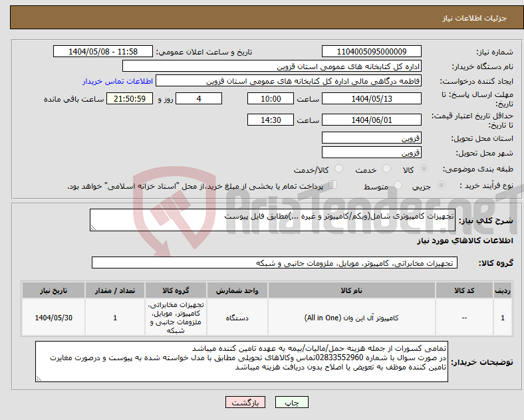Click the دستگاه unit cell
Viewport: 524px width, 420px height.
237,318
